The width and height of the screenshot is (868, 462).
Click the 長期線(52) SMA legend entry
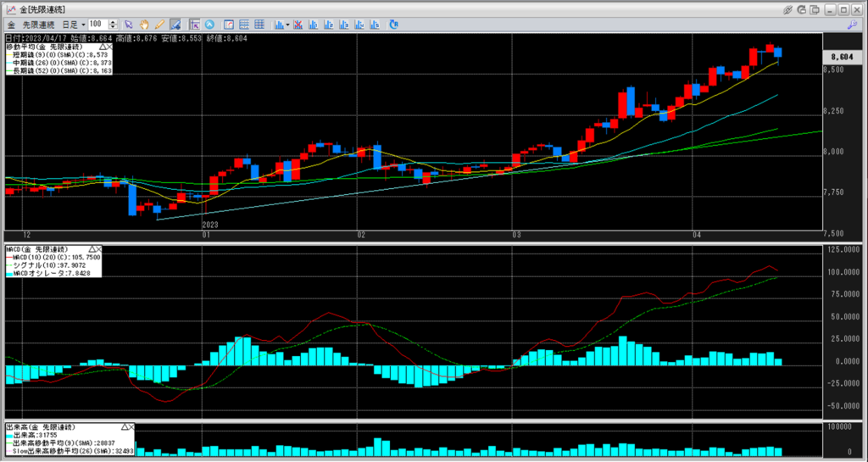tap(58, 71)
